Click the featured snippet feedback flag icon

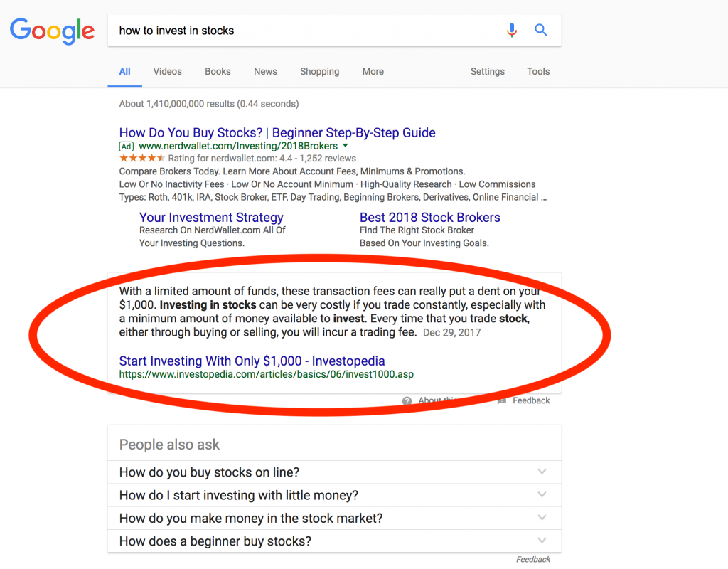tap(502, 400)
